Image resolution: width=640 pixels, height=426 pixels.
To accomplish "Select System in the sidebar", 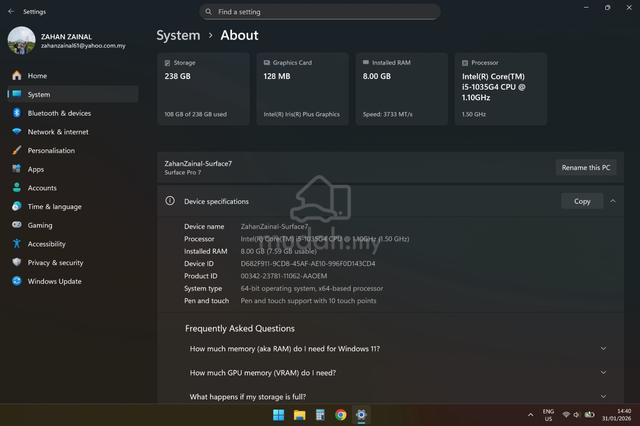I will click(73, 94).
